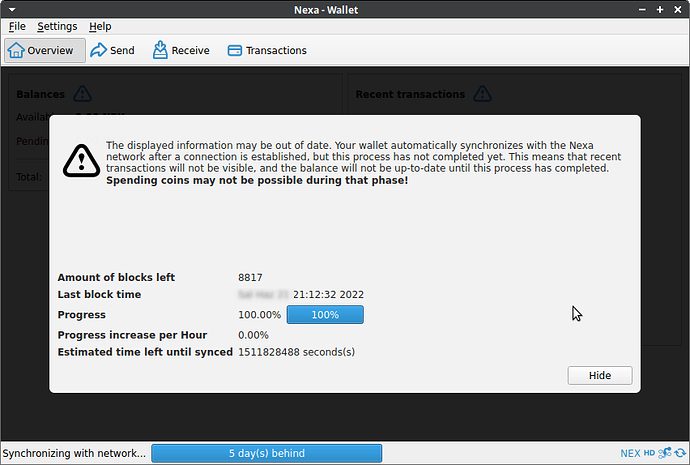Screen dimensions: 690x465
Task: Click the large warning triangle in the overlay
Action: (81, 161)
